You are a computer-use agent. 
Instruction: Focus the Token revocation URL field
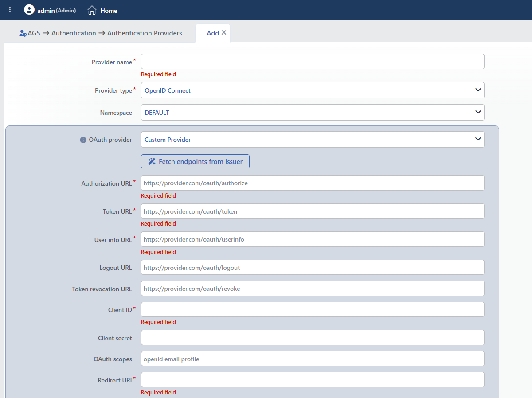(313, 289)
